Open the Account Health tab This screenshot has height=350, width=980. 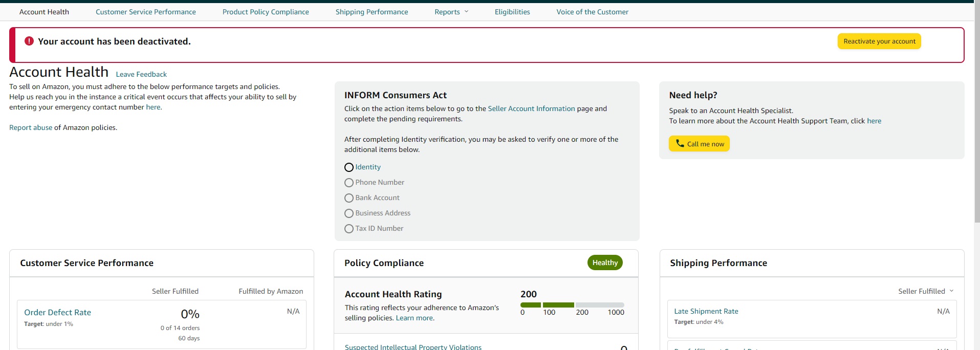tap(44, 12)
